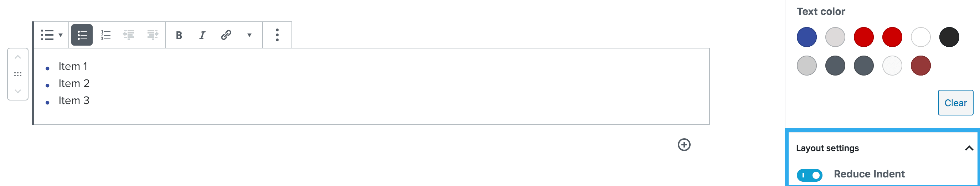Click the indent list item icon
This screenshot has width=980, height=186.
pos(153,35)
